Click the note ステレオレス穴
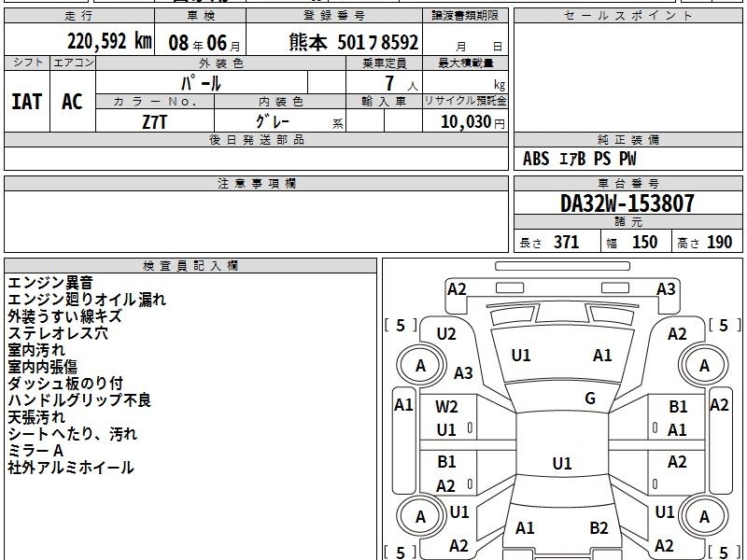The width and height of the screenshot is (747, 560). (x=58, y=333)
